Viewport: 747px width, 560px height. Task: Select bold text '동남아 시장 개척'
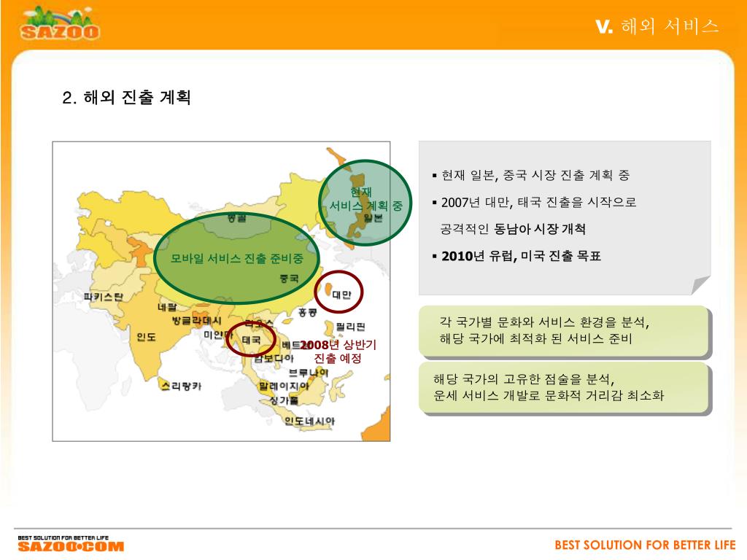tap(540, 229)
